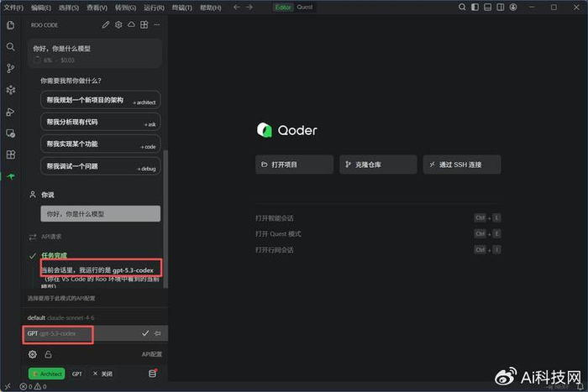The height and width of the screenshot is (392, 588).
Task: Open the 文件(F) menu
Action: click(13, 8)
